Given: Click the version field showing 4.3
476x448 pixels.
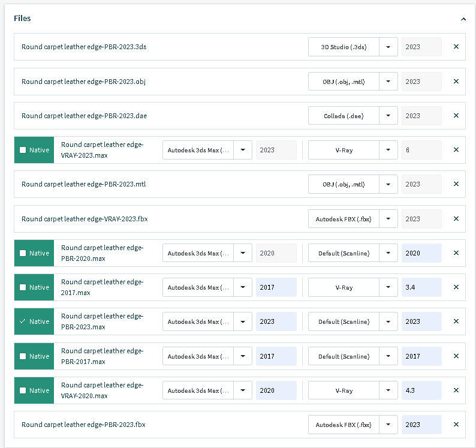Looking at the screenshot, I should tap(421, 390).
